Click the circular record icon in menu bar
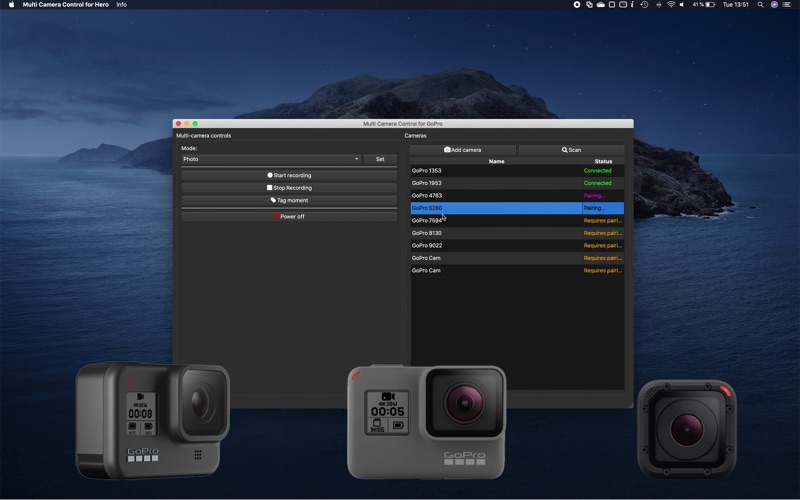Image resolution: width=800 pixels, height=500 pixels. (577, 5)
